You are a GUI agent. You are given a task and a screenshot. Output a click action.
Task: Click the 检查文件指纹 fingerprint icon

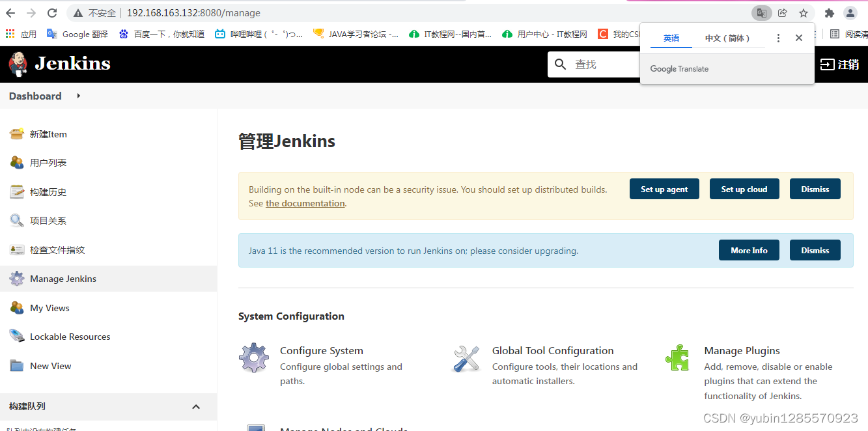point(17,250)
